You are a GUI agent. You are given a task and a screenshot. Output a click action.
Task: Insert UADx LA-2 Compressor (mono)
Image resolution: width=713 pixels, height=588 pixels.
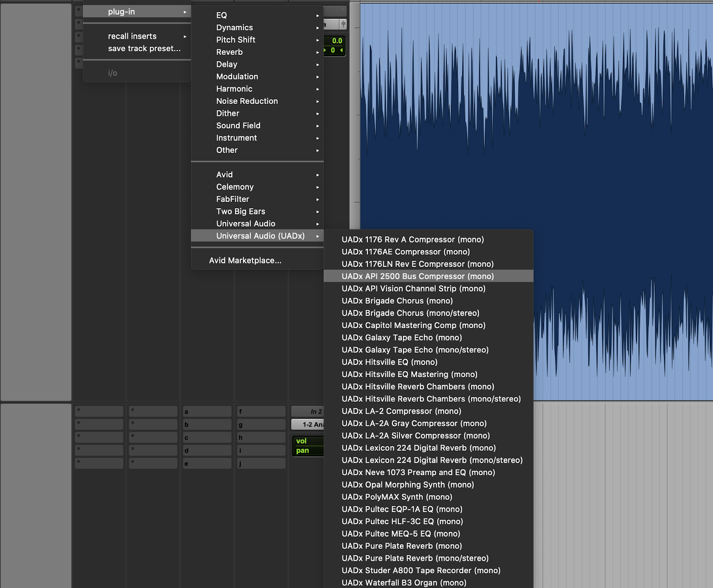428,411
